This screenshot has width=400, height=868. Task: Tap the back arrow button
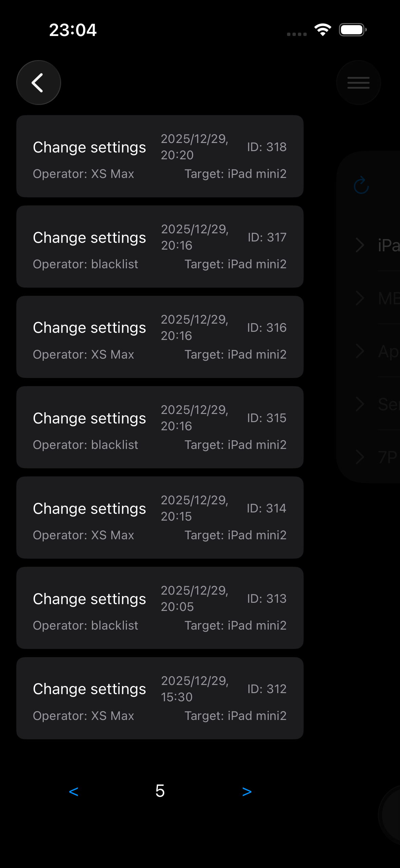coord(38,83)
